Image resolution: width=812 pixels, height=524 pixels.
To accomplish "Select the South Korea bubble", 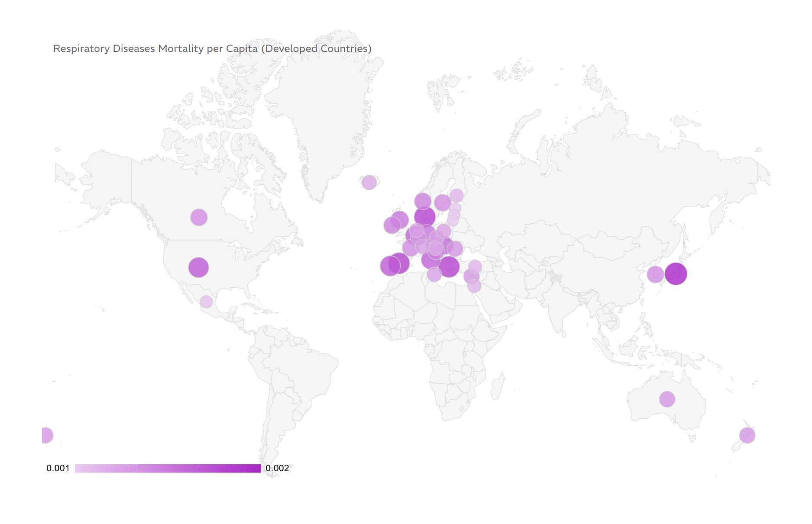I will (x=655, y=274).
